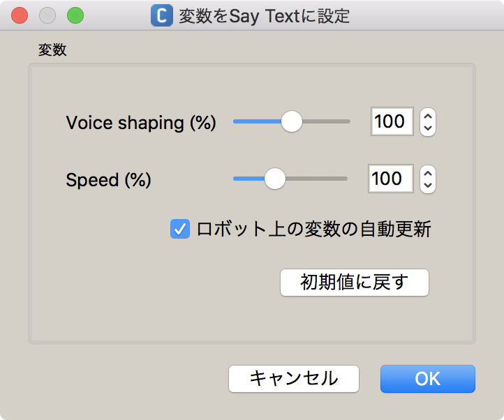Click the green zoom window button
This screenshot has width=504, height=420.
[x=75, y=15]
